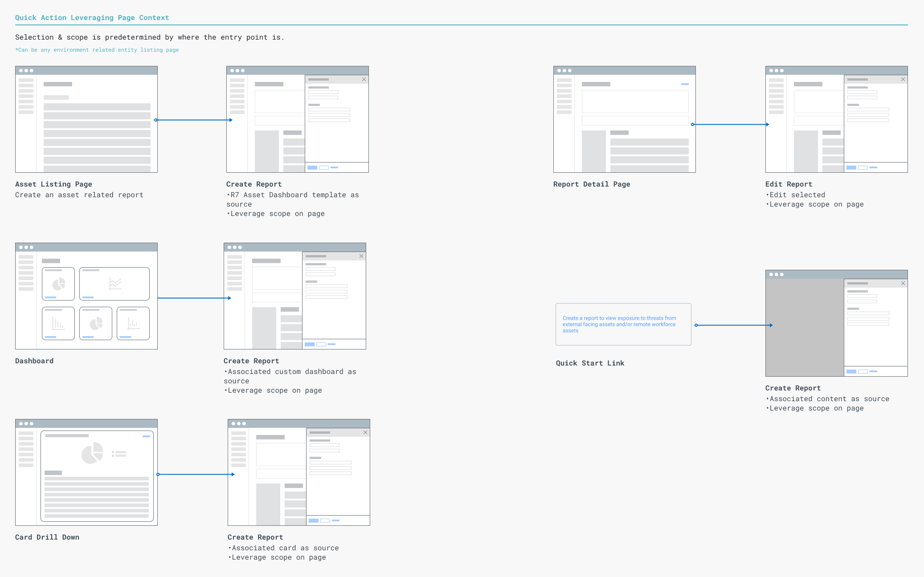Close the Edit Report side panel

point(903,79)
